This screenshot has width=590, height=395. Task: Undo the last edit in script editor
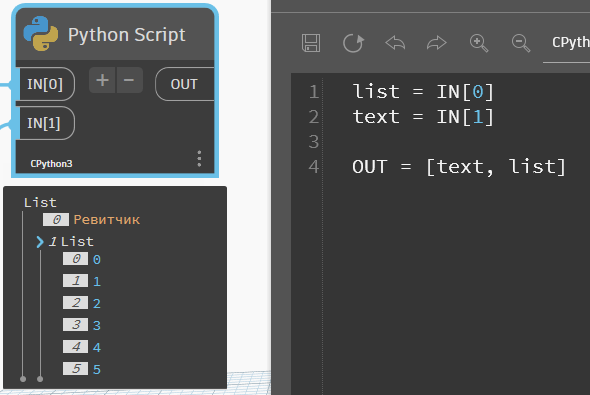395,43
